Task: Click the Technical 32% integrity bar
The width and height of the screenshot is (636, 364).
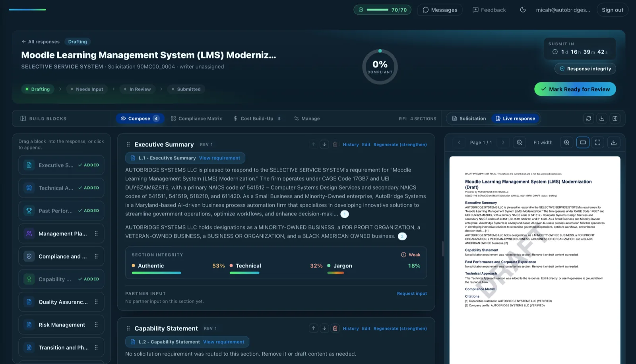Action: coord(244,273)
